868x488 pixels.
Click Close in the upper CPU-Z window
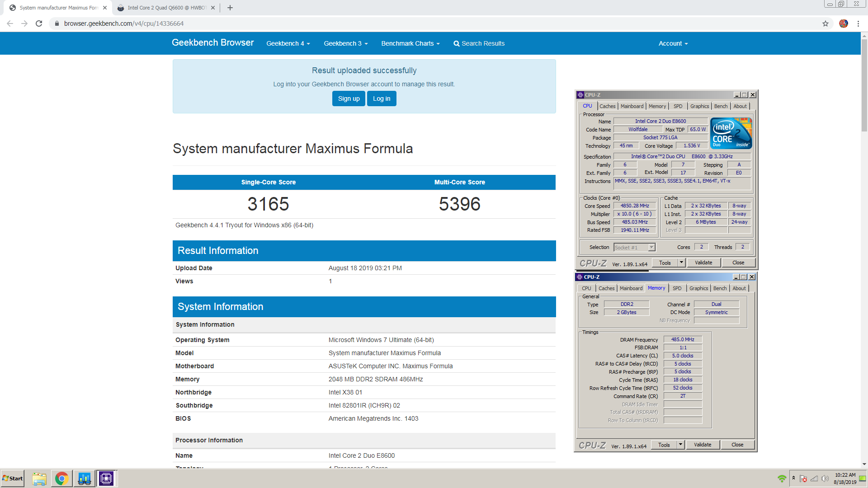[x=738, y=263]
